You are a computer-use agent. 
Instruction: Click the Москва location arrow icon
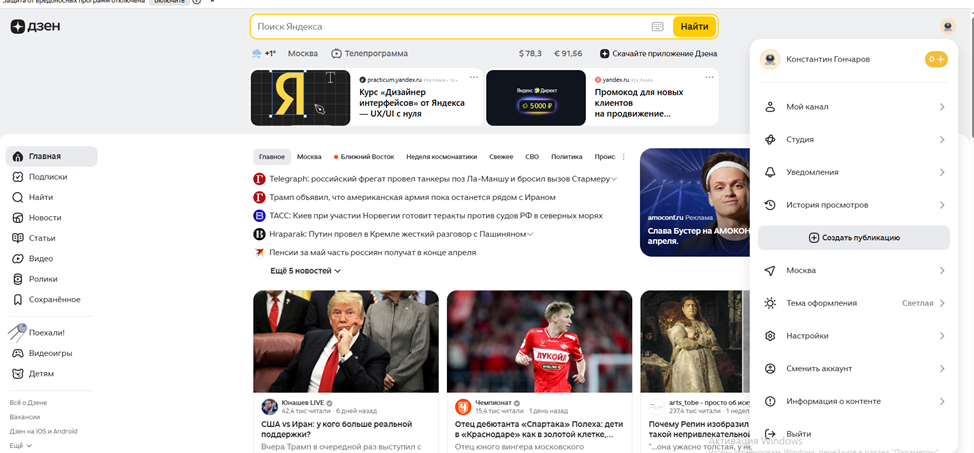(770, 270)
